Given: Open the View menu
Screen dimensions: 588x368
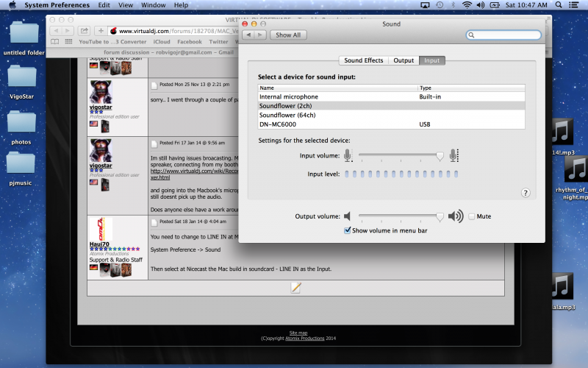Looking at the screenshot, I should (126, 5).
